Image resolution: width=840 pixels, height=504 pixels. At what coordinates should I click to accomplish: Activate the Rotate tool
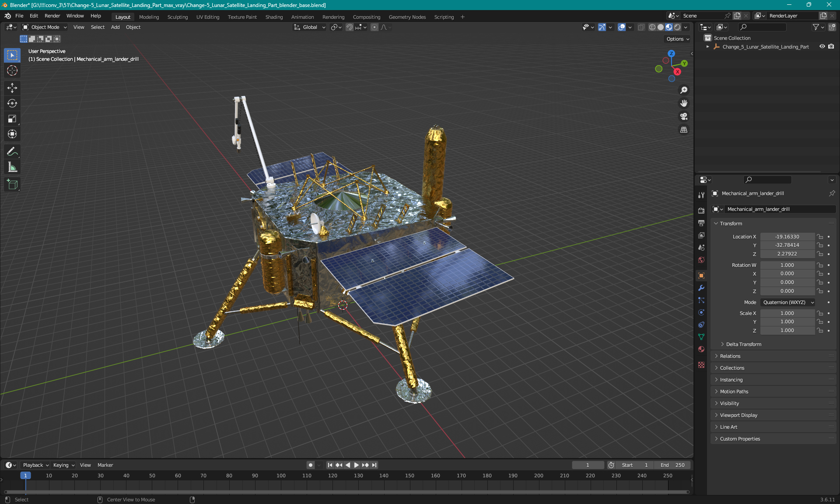coord(12,103)
